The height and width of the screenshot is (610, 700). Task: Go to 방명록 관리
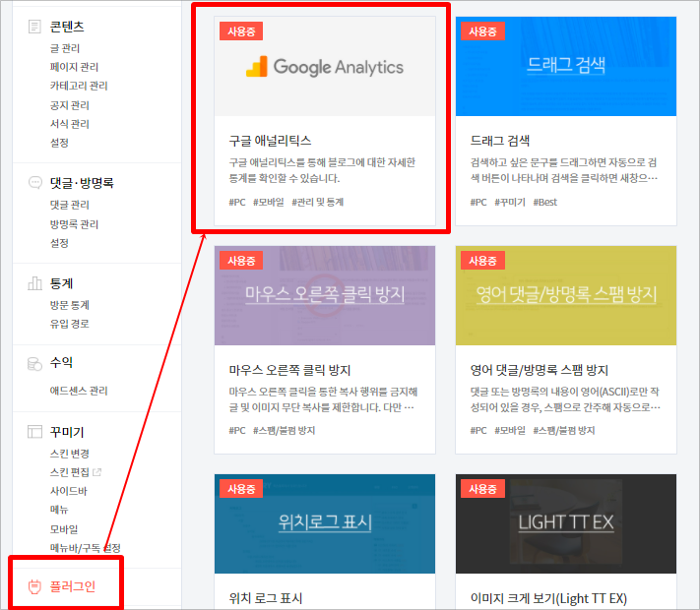(x=74, y=224)
